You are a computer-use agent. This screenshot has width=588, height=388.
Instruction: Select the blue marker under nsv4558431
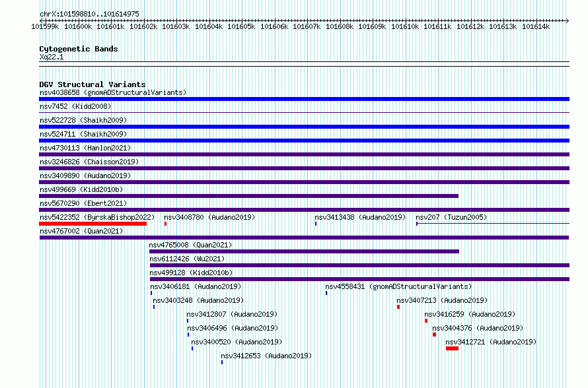click(326, 293)
